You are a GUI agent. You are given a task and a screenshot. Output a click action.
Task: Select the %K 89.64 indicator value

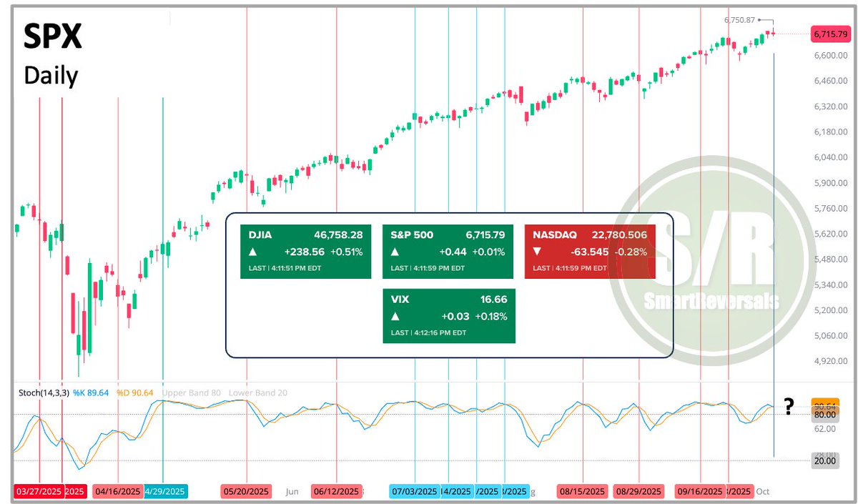92,392
